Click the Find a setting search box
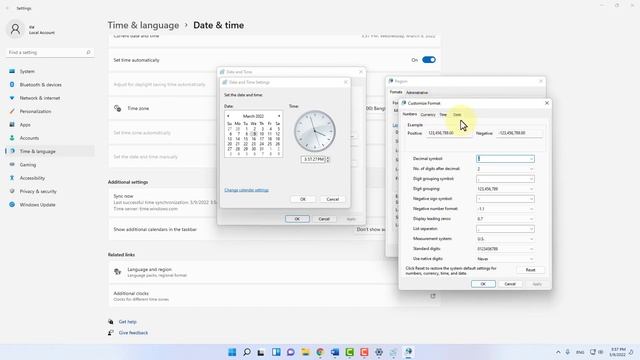Screen dimensions: 640x360 50,52
